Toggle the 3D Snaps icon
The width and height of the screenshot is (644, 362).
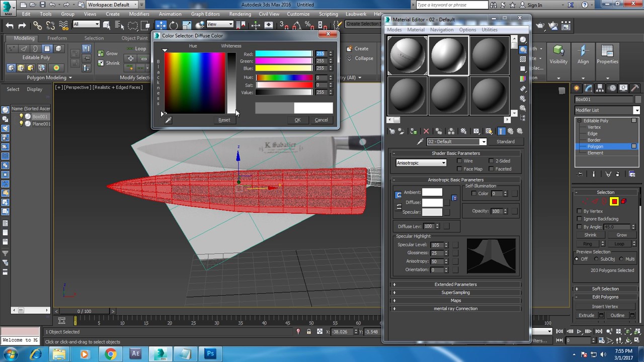[285, 25]
